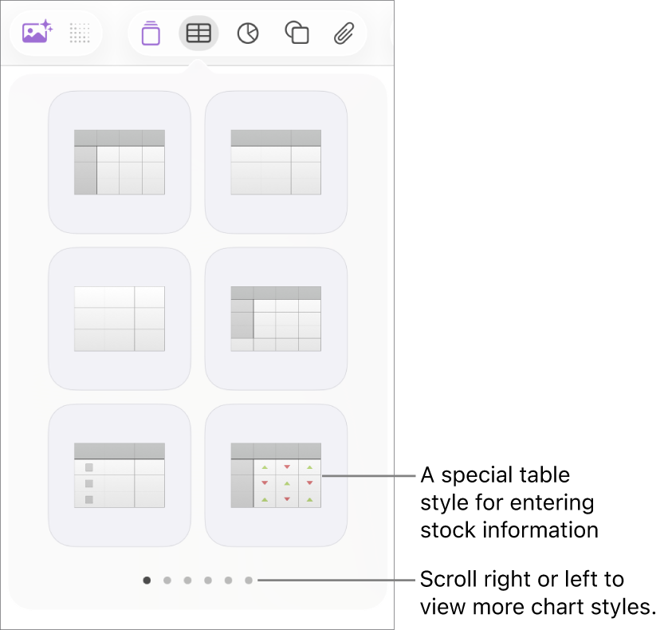672x630 pixels.
Task: Select the dotted grid icon
Action: coord(79,32)
